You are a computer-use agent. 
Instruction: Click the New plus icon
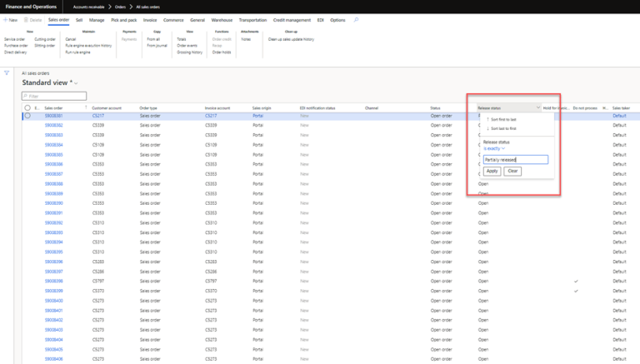pos(7,19)
